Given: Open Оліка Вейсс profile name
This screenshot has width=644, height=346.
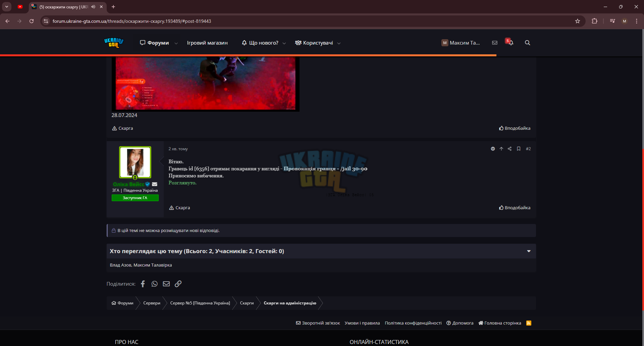Looking at the screenshot, I should (128, 184).
